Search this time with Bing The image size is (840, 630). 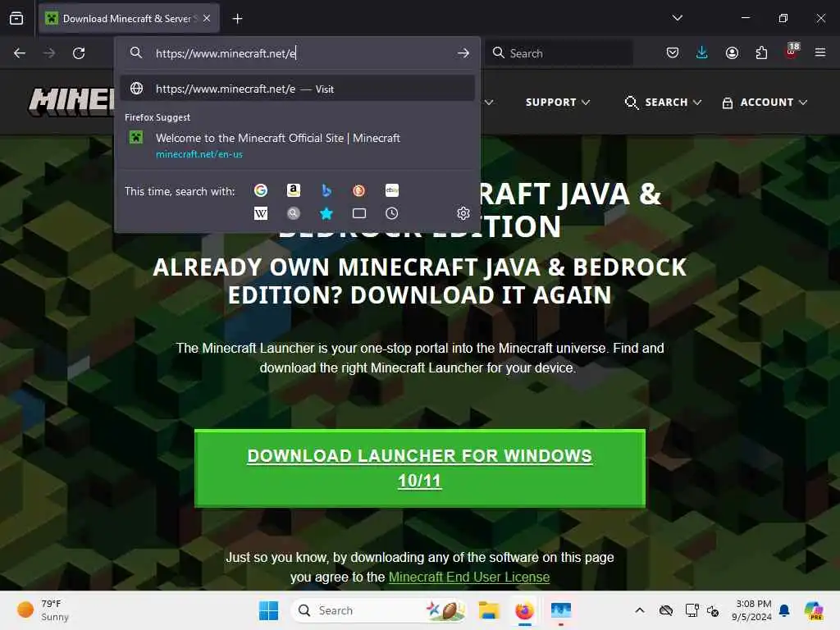click(x=326, y=190)
